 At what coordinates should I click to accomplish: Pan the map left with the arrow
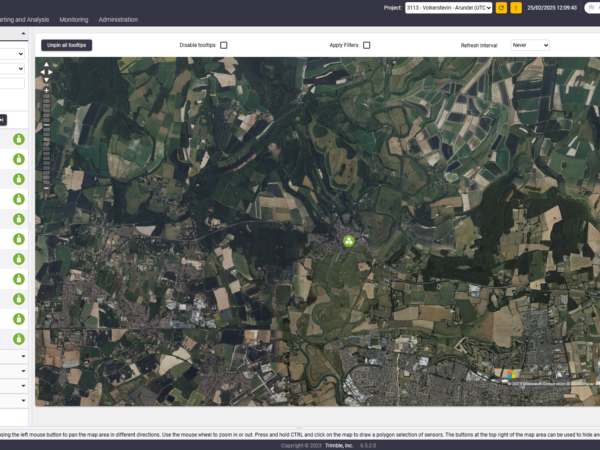[x=42, y=72]
